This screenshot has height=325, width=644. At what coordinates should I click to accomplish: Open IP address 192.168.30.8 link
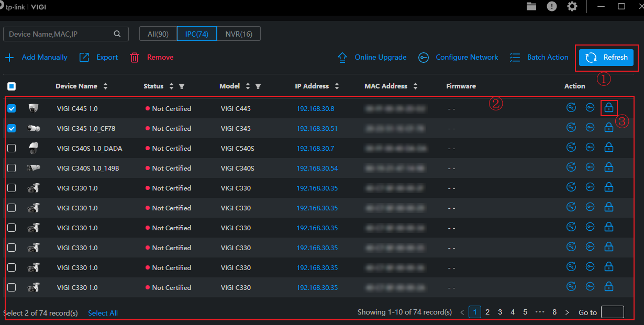pyautogui.click(x=315, y=109)
